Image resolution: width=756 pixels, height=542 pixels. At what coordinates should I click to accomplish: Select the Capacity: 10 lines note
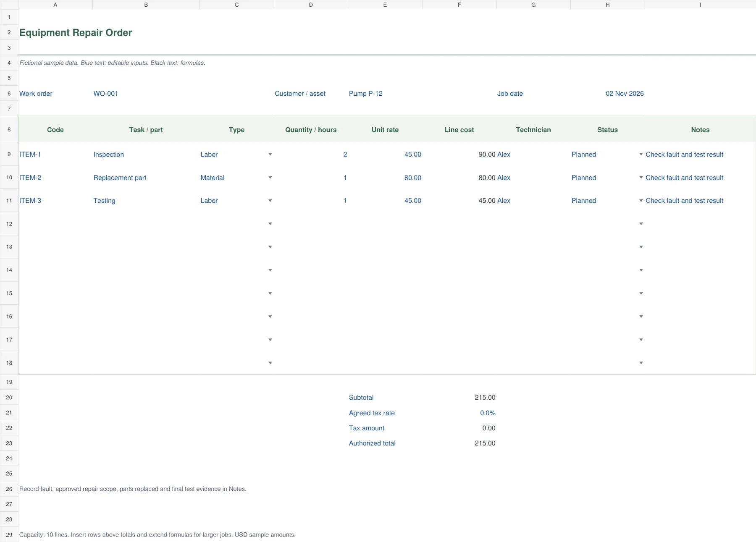tap(157, 534)
